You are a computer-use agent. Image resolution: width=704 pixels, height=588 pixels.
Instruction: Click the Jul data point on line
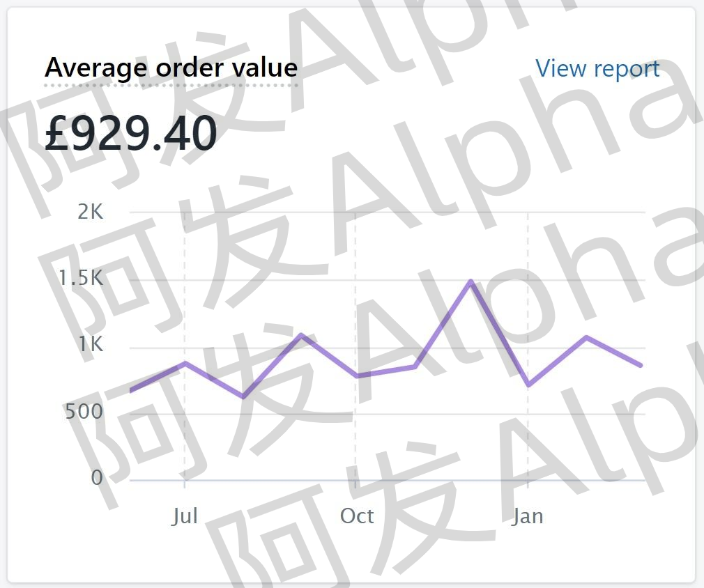185,363
